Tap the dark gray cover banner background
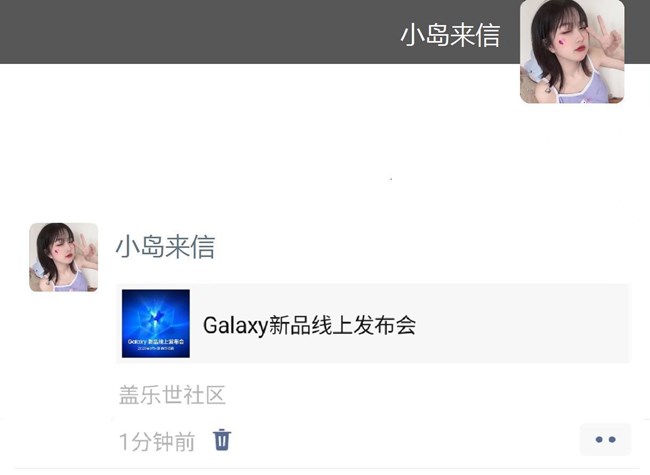650x475 pixels. coord(199,32)
